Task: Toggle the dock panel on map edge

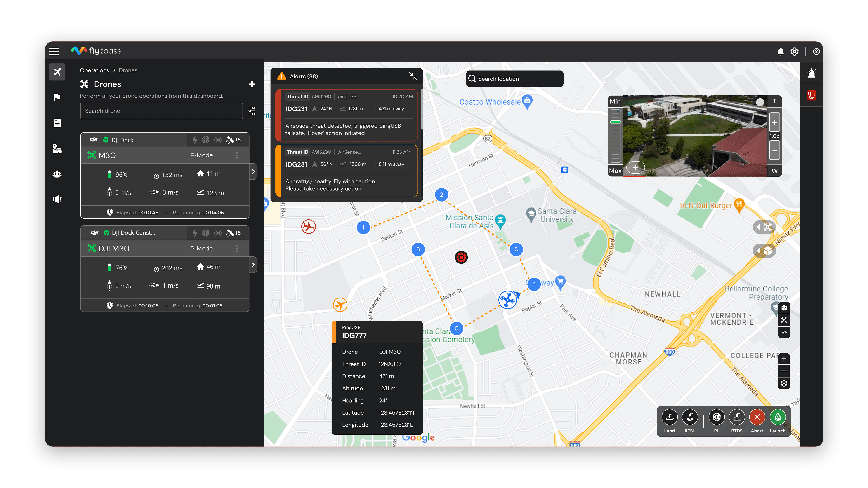Action: [x=764, y=251]
